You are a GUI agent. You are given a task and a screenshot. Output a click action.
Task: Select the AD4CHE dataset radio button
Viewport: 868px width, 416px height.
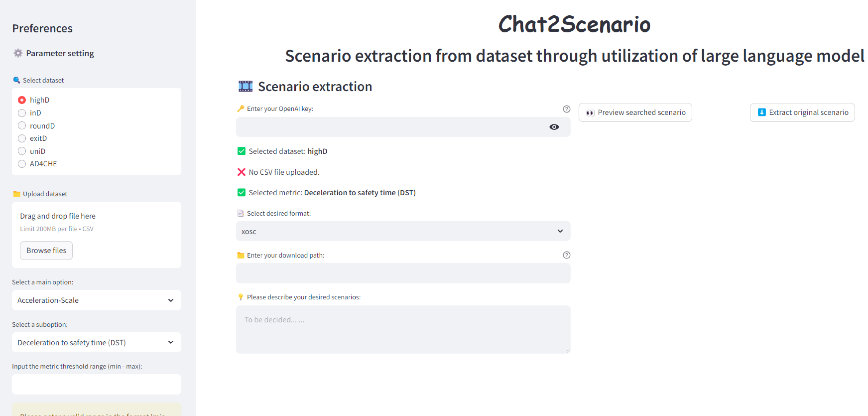coord(22,164)
